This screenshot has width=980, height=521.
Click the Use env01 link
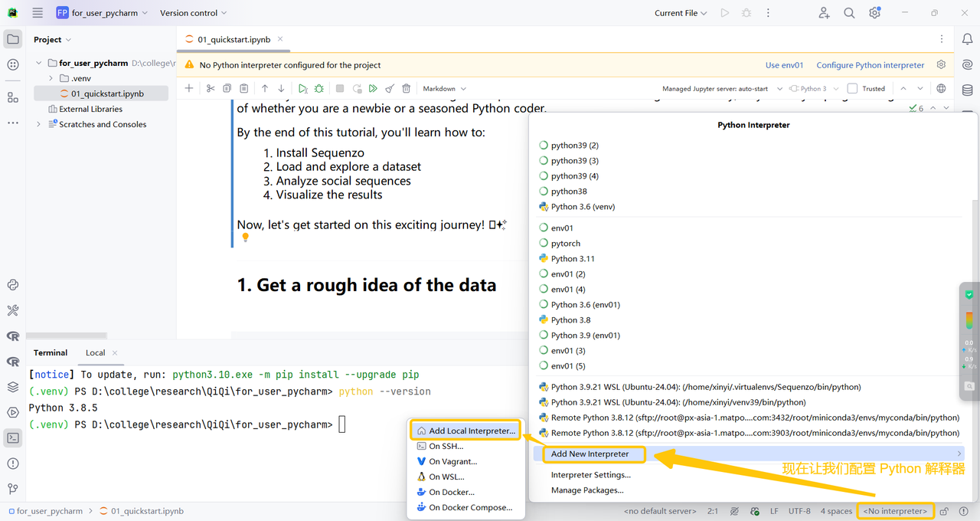pyautogui.click(x=784, y=65)
